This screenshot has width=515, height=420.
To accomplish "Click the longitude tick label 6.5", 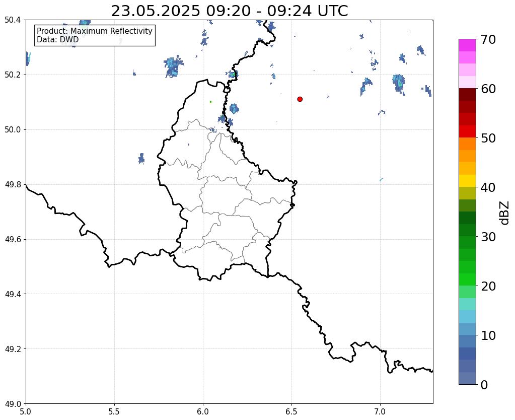I will point(291,411).
